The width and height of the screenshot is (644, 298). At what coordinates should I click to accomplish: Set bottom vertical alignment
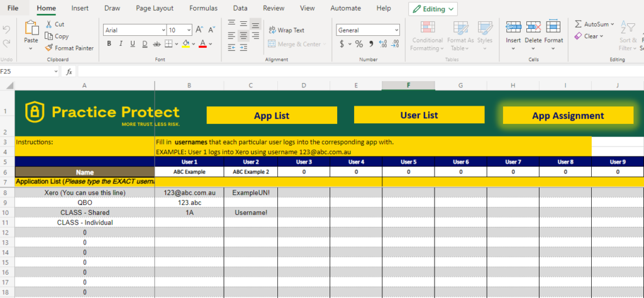click(255, 23)
